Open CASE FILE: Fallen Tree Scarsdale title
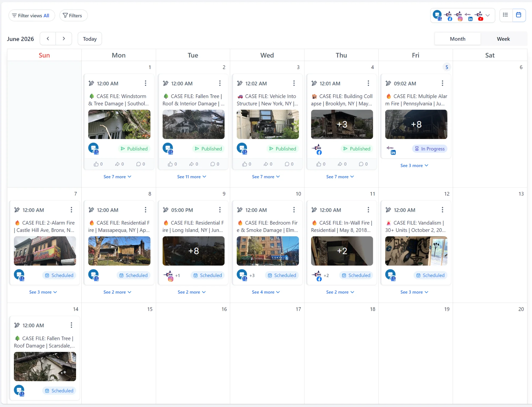 (45, 342)
